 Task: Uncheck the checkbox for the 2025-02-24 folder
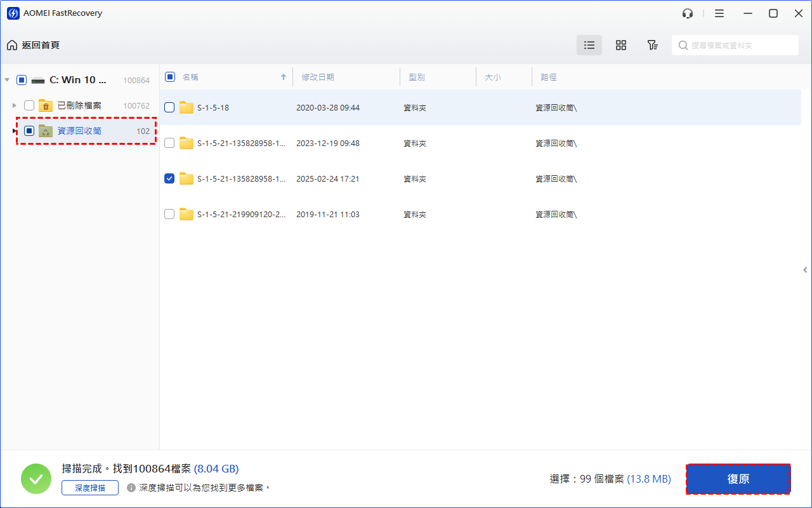pos(169,178)
